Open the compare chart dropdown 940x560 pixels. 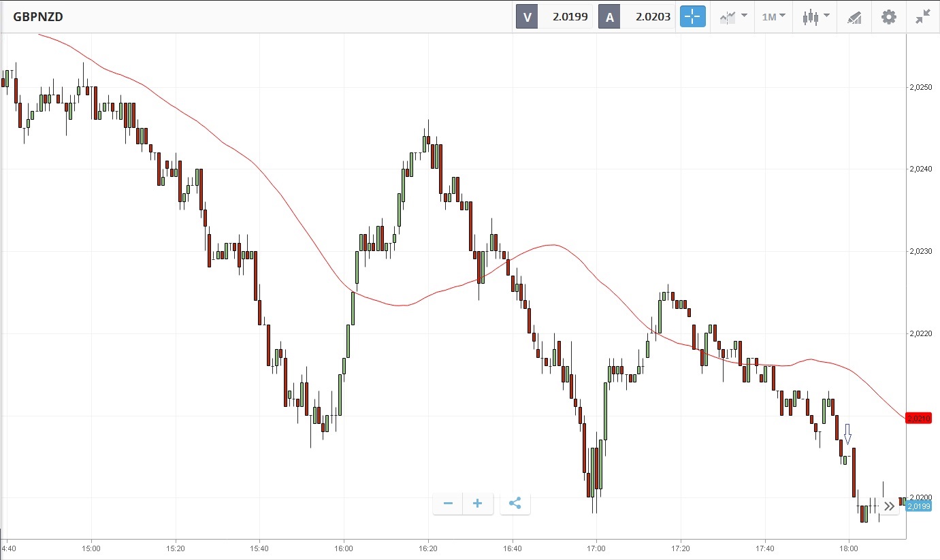[734, 17]
